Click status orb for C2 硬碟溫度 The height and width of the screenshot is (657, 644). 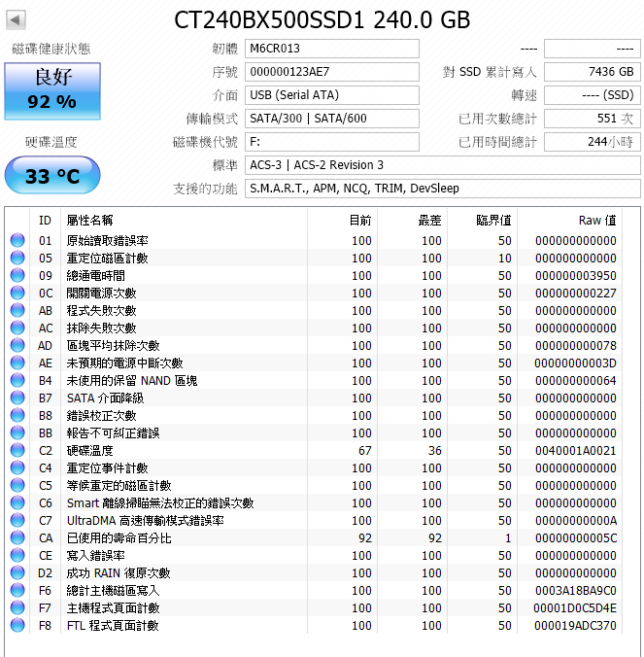tap(17, 450)
